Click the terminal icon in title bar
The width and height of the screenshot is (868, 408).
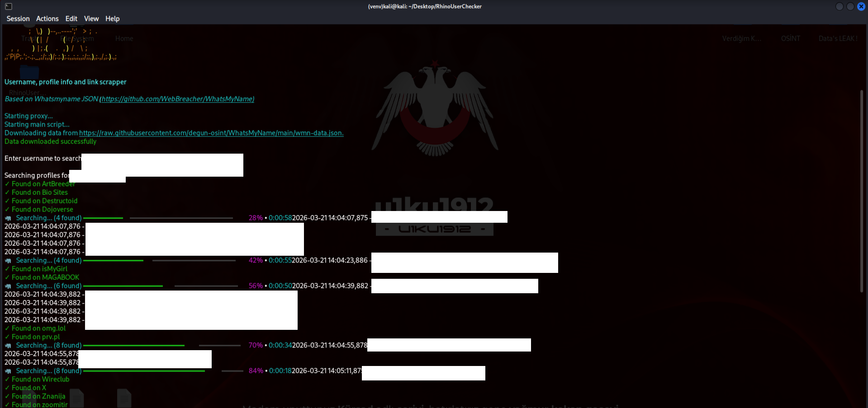pyautogui.click(x=9, y=6)
